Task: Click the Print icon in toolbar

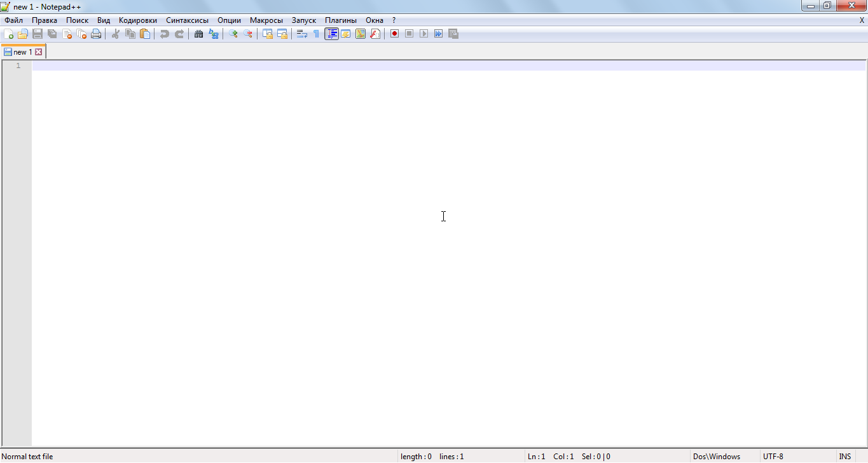Action: 96,34
